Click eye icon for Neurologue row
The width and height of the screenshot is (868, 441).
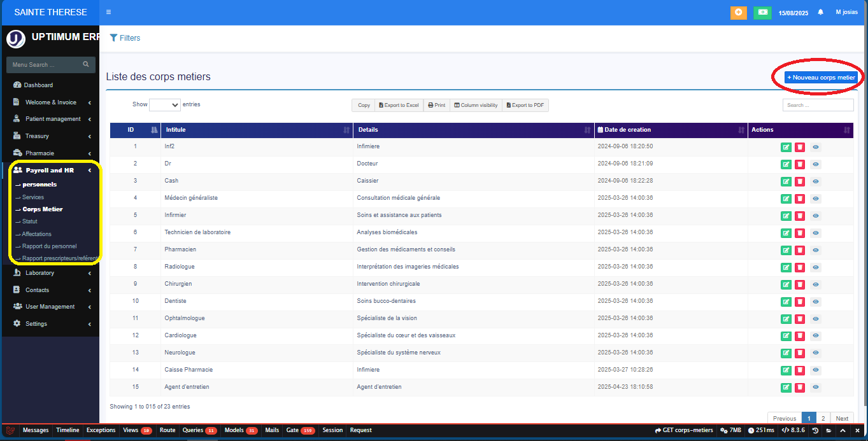click(815, 353)
